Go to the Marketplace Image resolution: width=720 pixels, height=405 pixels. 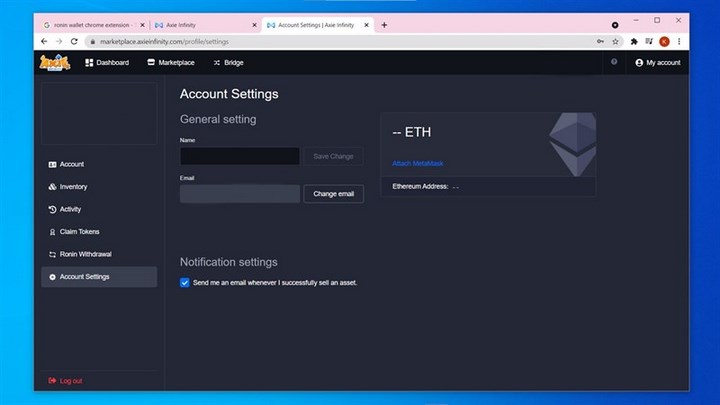point(170,62)
